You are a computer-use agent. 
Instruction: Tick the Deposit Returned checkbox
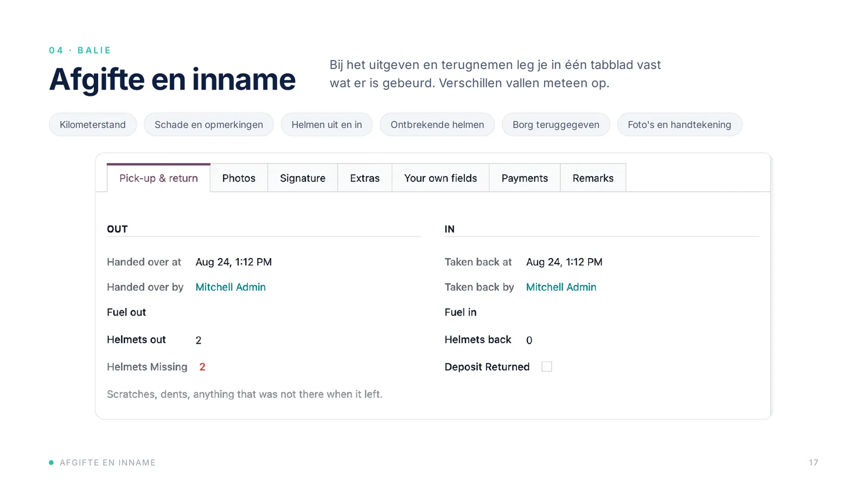coord(547,367)
